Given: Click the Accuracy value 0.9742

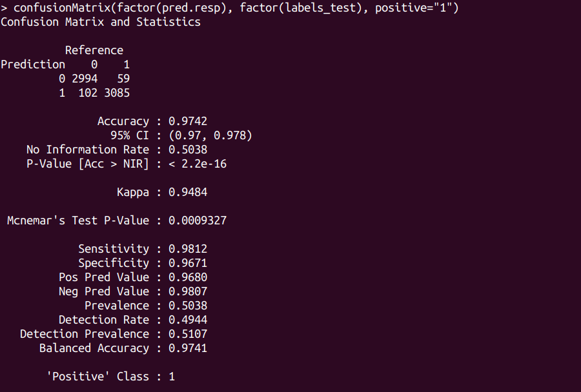Looking at the screenshot, I should (188, 121).
